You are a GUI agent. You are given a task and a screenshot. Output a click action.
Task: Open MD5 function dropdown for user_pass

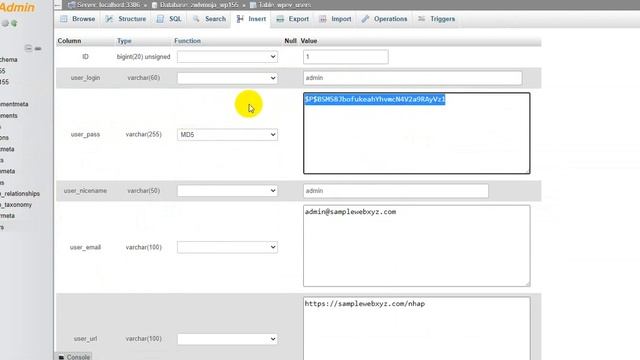tap(227, 135)
